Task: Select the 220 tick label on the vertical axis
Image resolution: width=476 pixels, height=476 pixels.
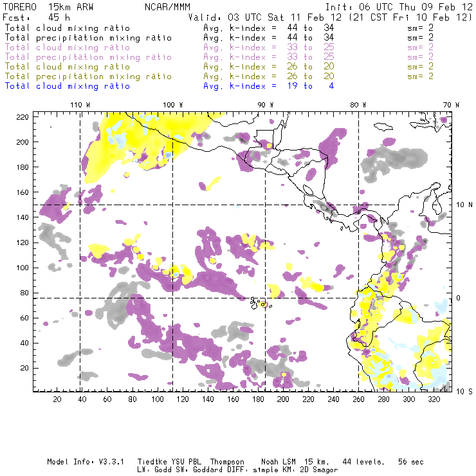Action: (24, 116)
